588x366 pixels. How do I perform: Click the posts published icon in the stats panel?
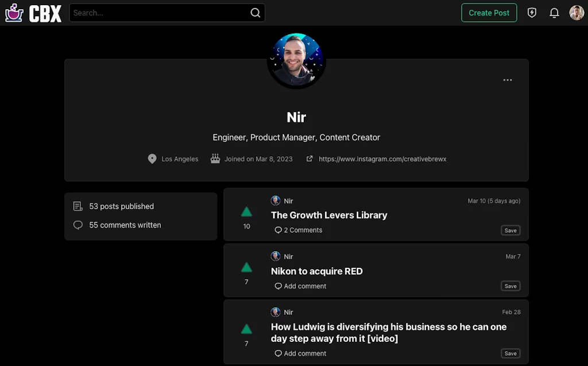pos(78,206)
